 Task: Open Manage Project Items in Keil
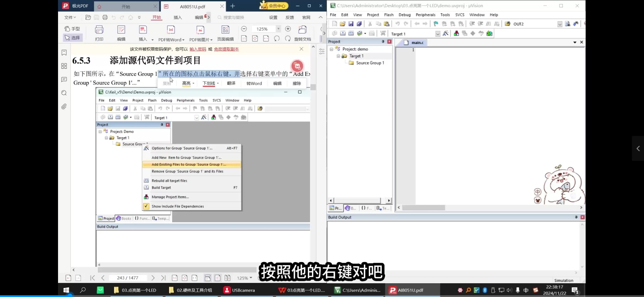[457, 34]
